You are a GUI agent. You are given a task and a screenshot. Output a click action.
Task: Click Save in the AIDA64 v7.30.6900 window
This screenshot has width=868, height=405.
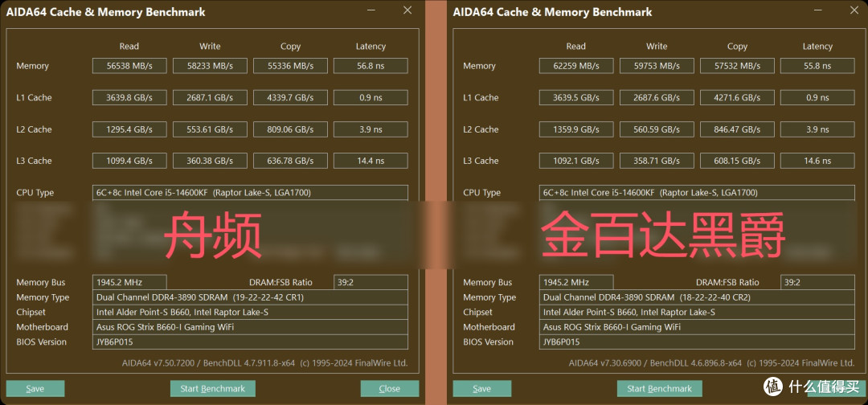click(481, 388)
